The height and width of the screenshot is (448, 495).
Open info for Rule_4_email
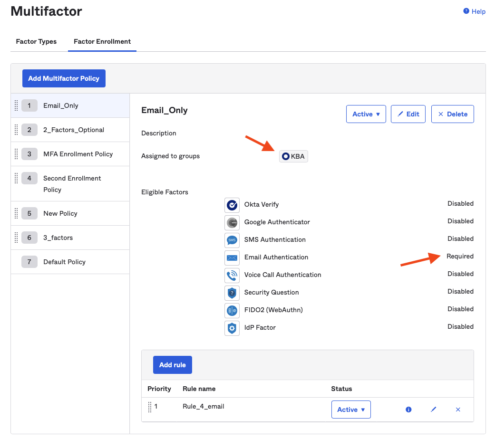tap(408, 410)
